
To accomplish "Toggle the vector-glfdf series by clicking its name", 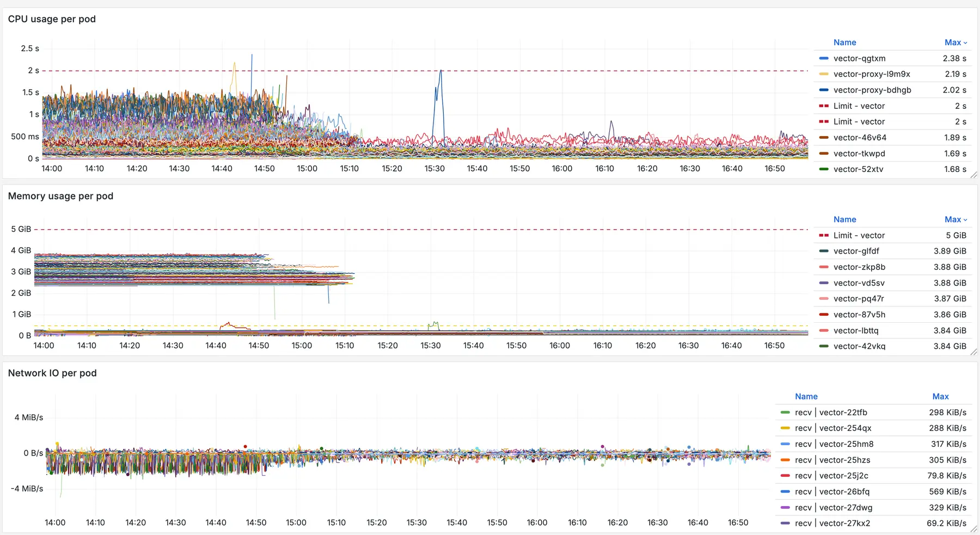I will click(856, 251).
